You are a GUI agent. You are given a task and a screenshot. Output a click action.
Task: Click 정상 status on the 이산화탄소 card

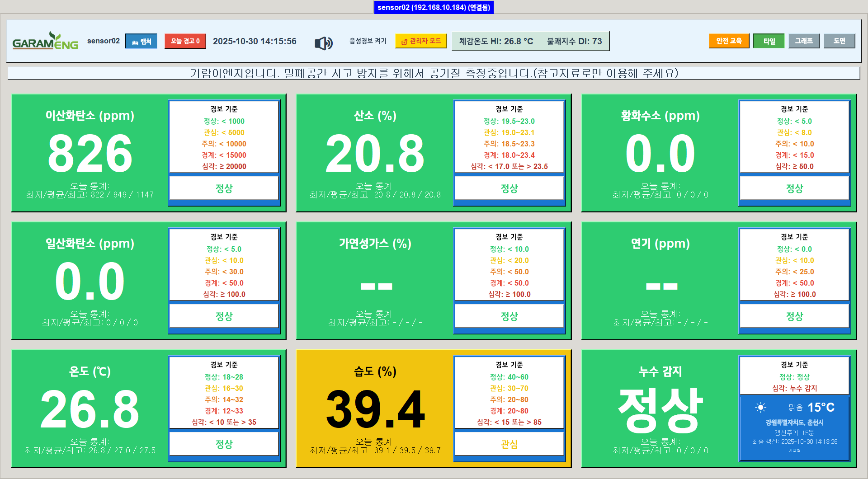(224, 188)
